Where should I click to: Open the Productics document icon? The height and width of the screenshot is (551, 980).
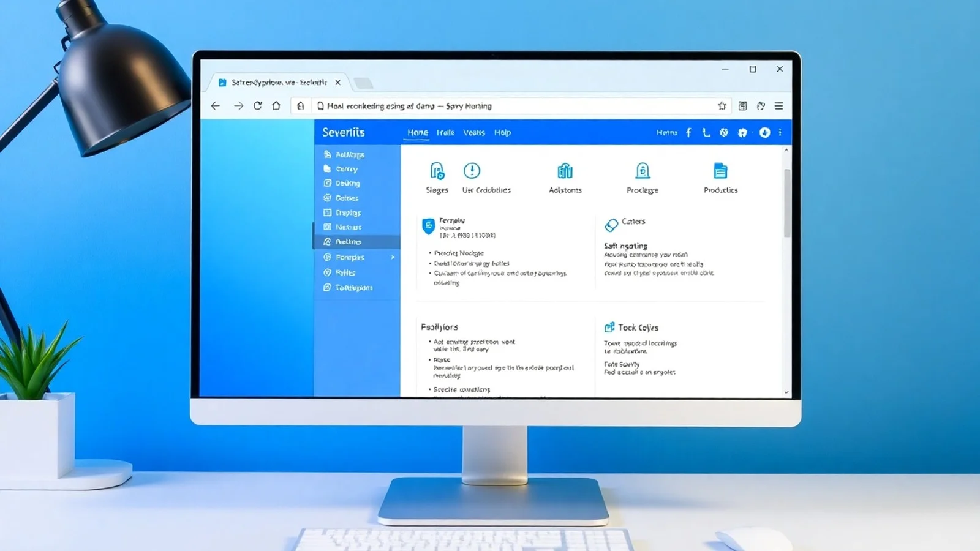click(x=720, y=171)
